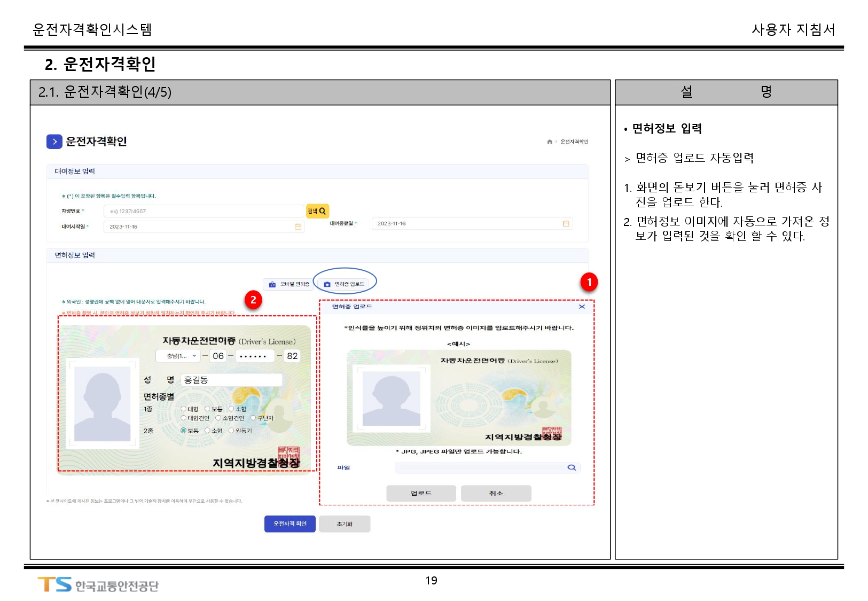
Task: Click the 모바일 면허증 button
Action: pos(289,284)
